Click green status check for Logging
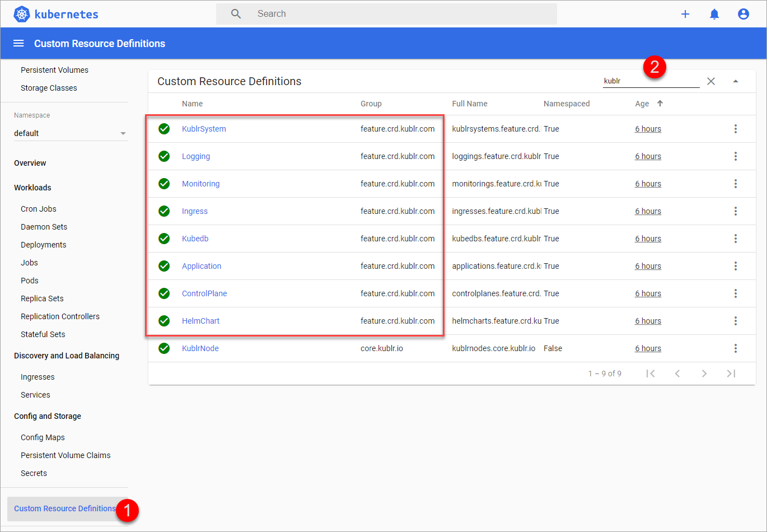Screen dimensions: 767x532 click(x=164, y=156)
